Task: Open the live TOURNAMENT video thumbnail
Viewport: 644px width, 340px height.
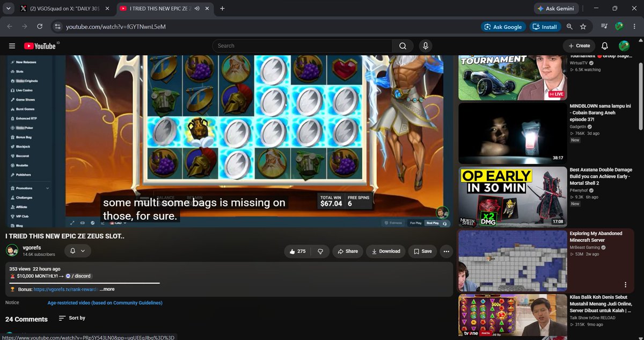Action: coord(512,78)
